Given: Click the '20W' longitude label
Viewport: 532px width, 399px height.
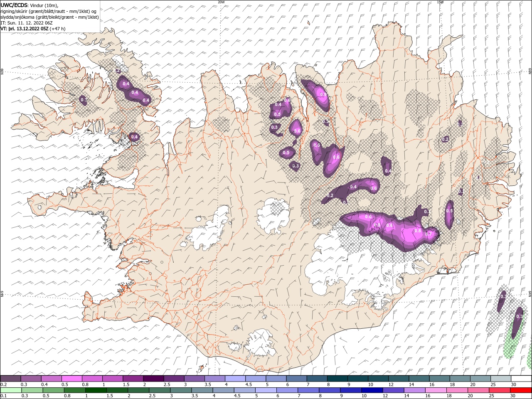Looking at the screenshot, I should pyautogui.click(x=221, y=2).
